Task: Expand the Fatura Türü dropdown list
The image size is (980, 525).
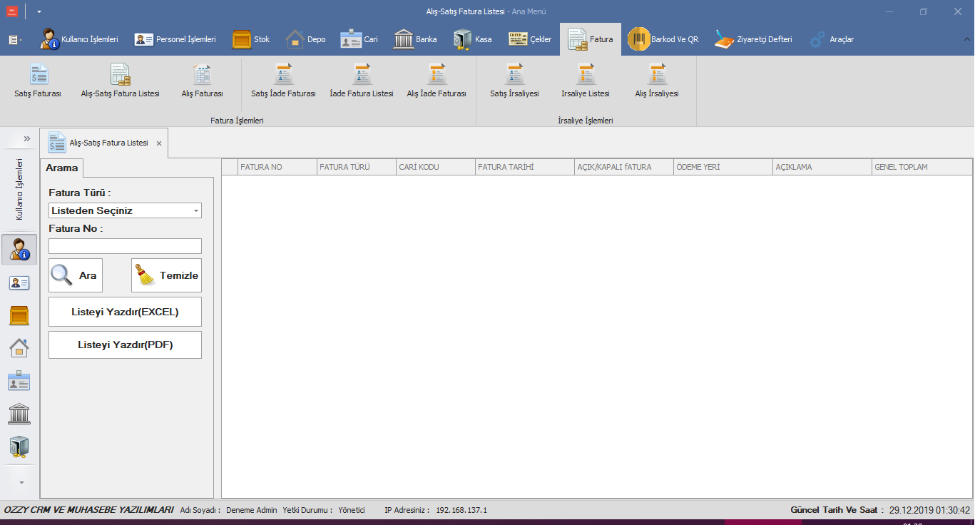Action: pyautogui.click(x=195, y=210)
